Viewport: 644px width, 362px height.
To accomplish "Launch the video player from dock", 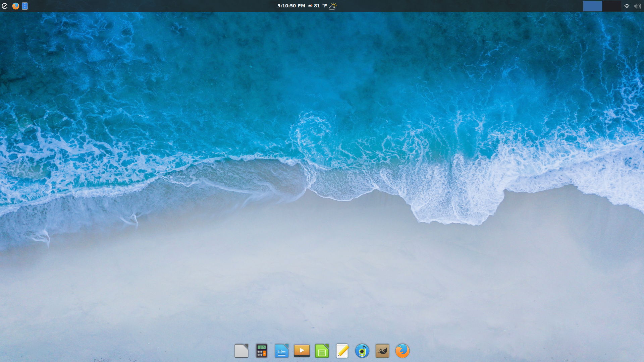I will (302, 351).
